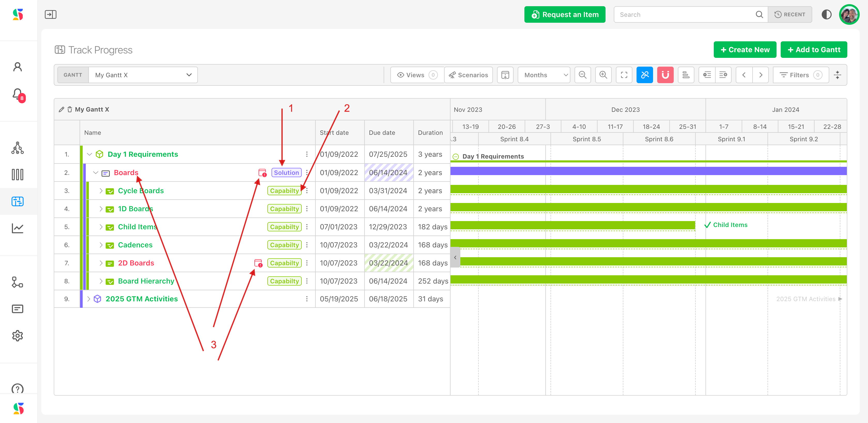868x423 pixels.
Task: Open the Months timescale dropdown
Action: [544, 75]
